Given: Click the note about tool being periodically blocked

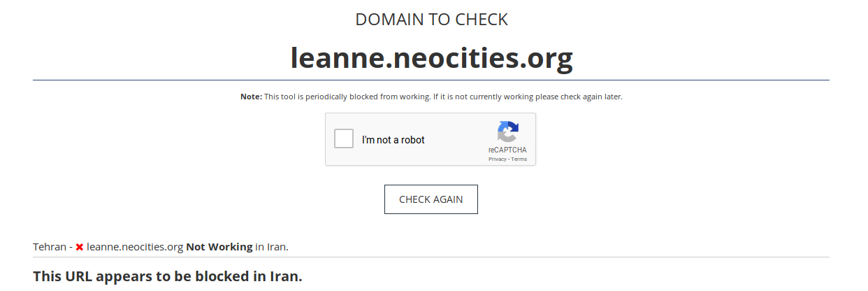Looking at the screenshot, I should [x=443, y=97].
